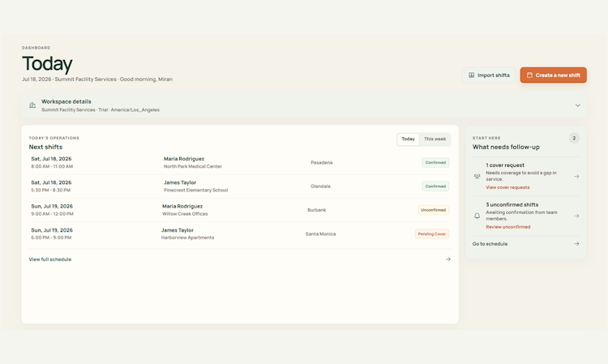Click the Next shifts heading
The width and height of the screenshot is (608, 364).
(x=45, y=147)
